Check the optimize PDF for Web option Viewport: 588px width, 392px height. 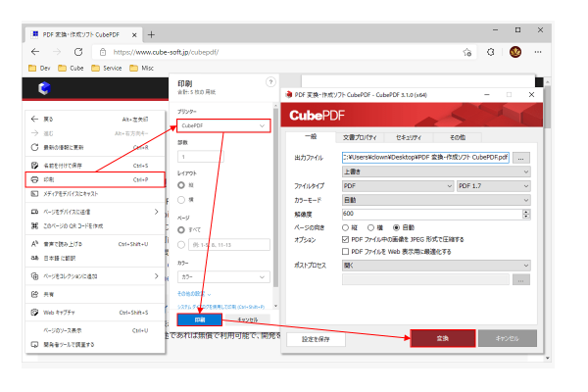point(345,251)
